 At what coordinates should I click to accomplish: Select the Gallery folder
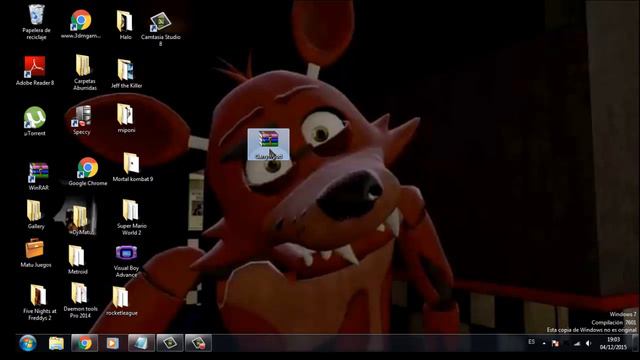click(36, 214)
